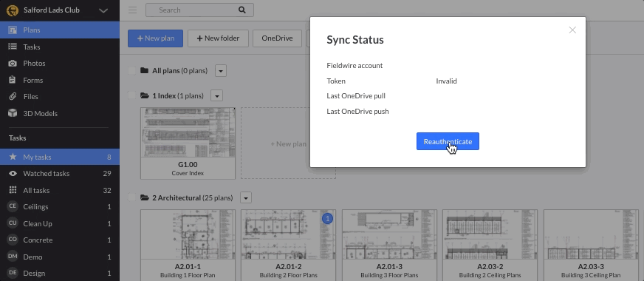Viewport: 644px width, 281px height.
Task: Open the G1.00 Cover Index plan thumbnail
Action: 188,143
